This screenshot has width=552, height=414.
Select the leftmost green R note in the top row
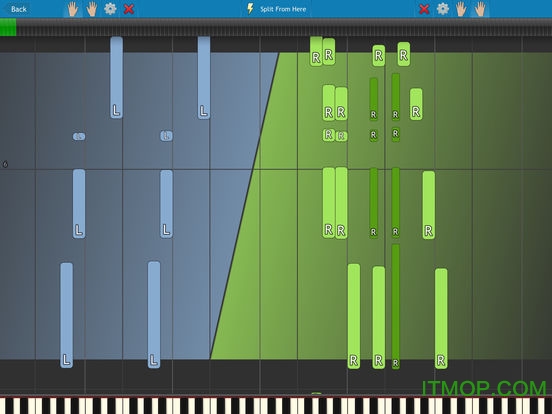(316, 51)
